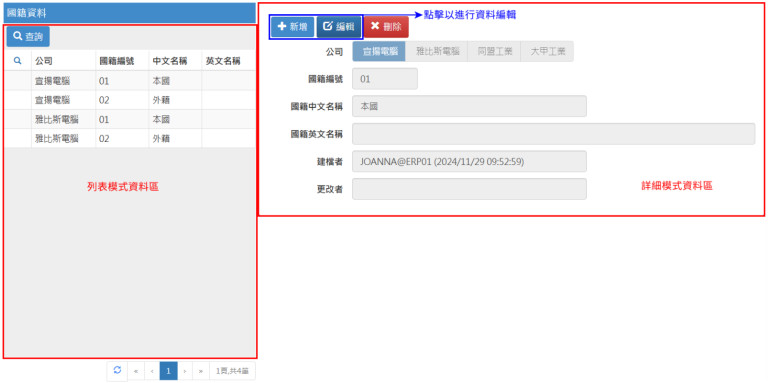Click the 更改者 input field

pyautogui.click(x=469, y=189)
